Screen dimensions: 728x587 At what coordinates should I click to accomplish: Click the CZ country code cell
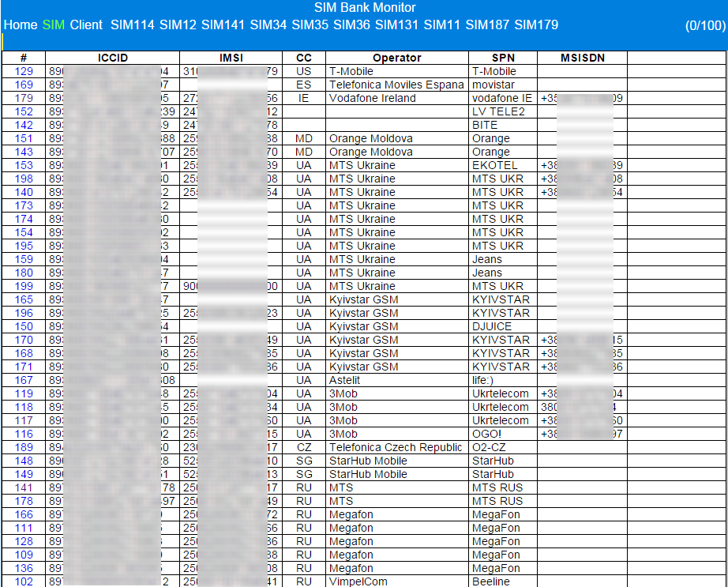304,447
